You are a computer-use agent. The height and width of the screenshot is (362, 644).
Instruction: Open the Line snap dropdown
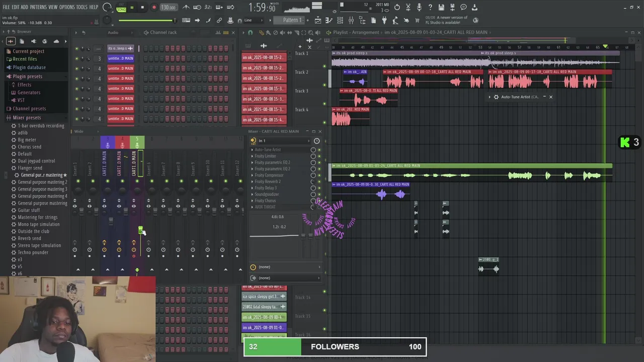[x=255, y=20]
